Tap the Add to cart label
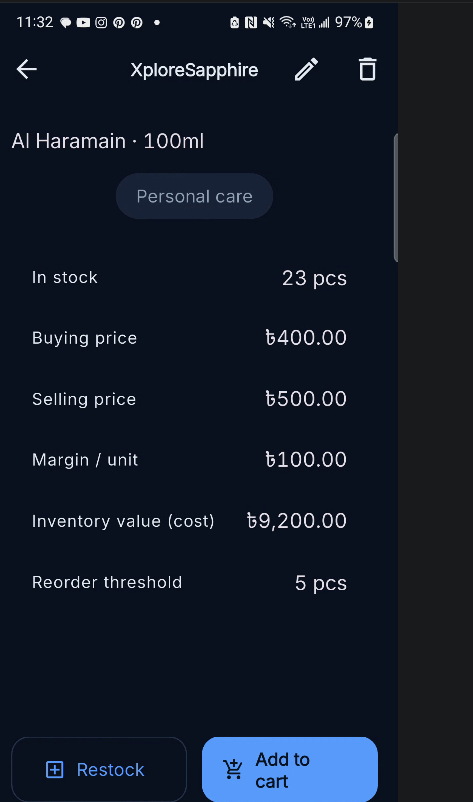This screenshot has height=802, width=473. coord(283,770)
